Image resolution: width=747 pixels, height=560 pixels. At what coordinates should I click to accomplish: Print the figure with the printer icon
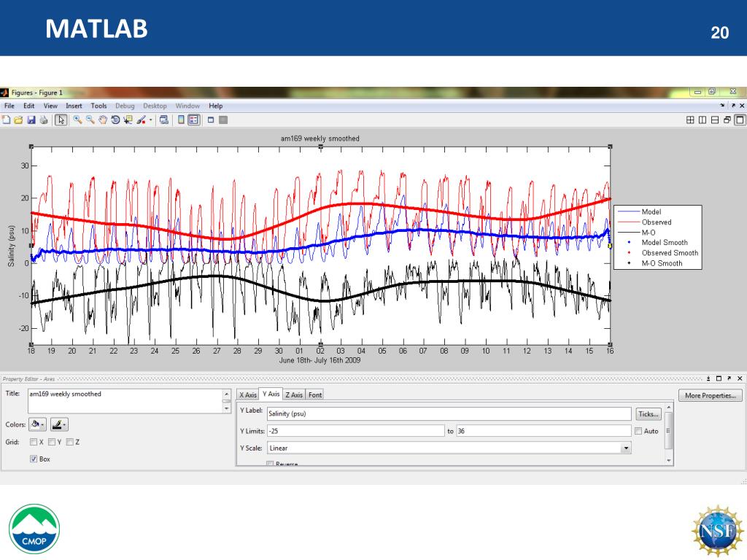click(44, 120)
